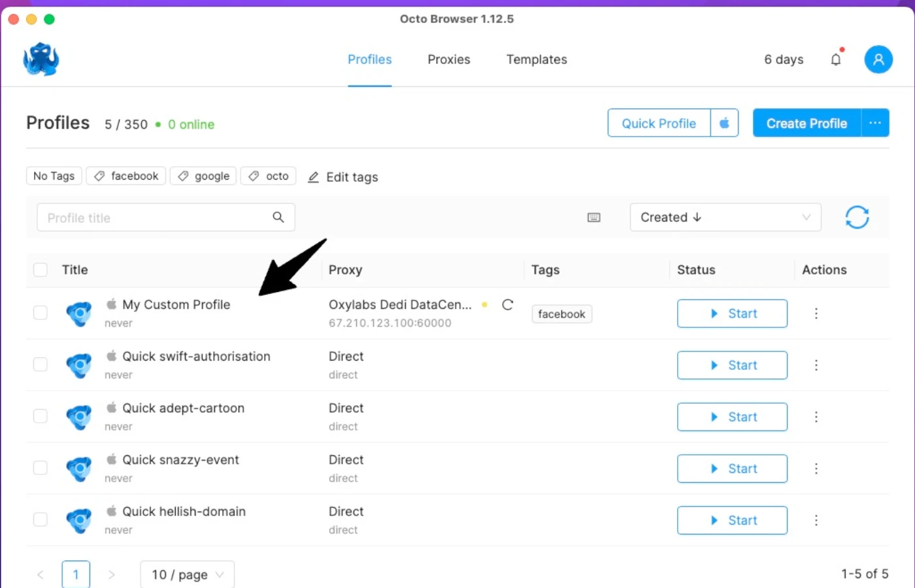
Task: Open actions menu for Quick hellish-domain
Action: tap(816, 520)
